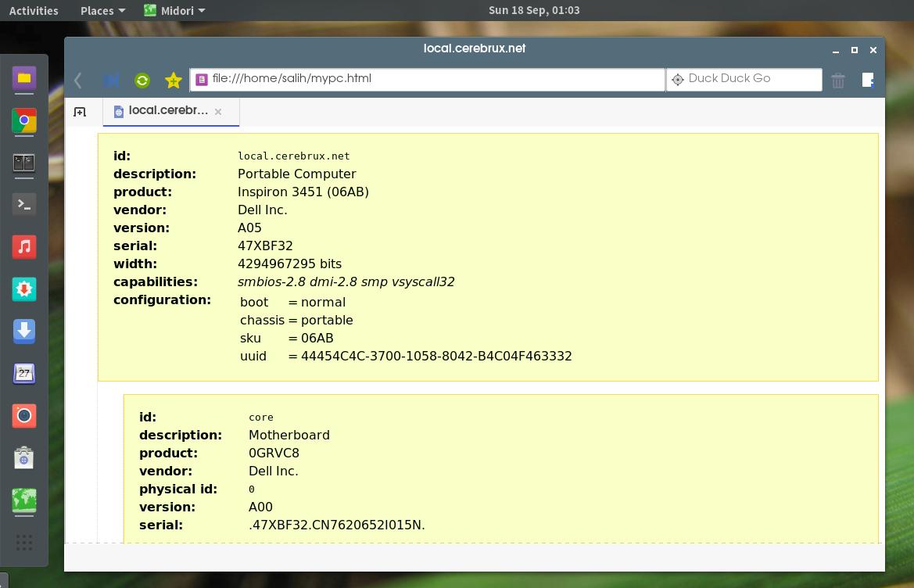Show all applications grid in dock
Image resolution: width=914 pixels, height=588 pixels.
[x=24, y=542]
